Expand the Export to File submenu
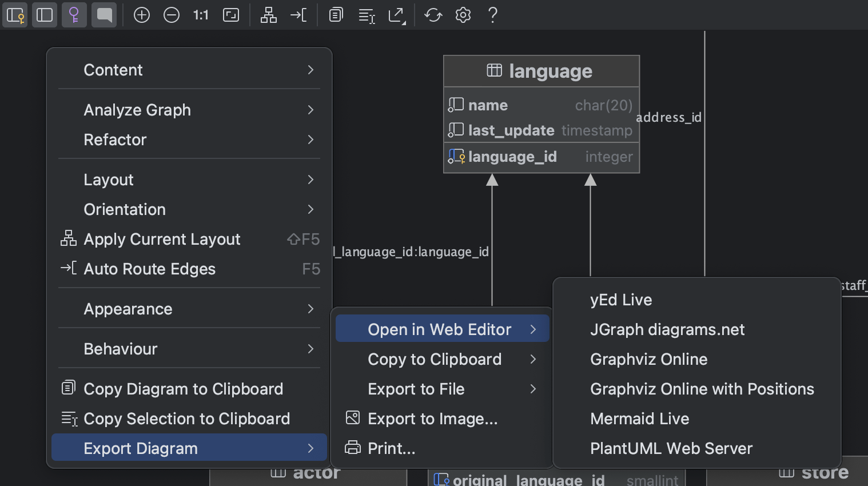 pos(416,389)
